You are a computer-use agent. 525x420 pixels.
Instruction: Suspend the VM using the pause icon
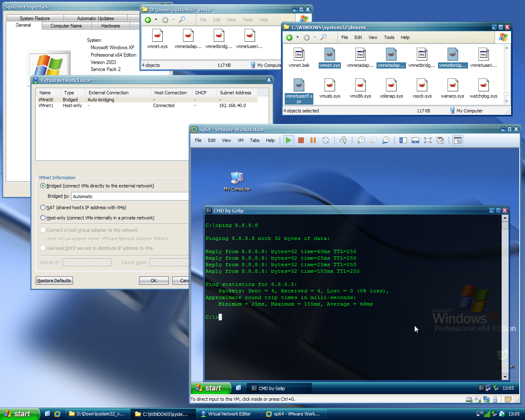pyautogui.click(x=313, y=140)
